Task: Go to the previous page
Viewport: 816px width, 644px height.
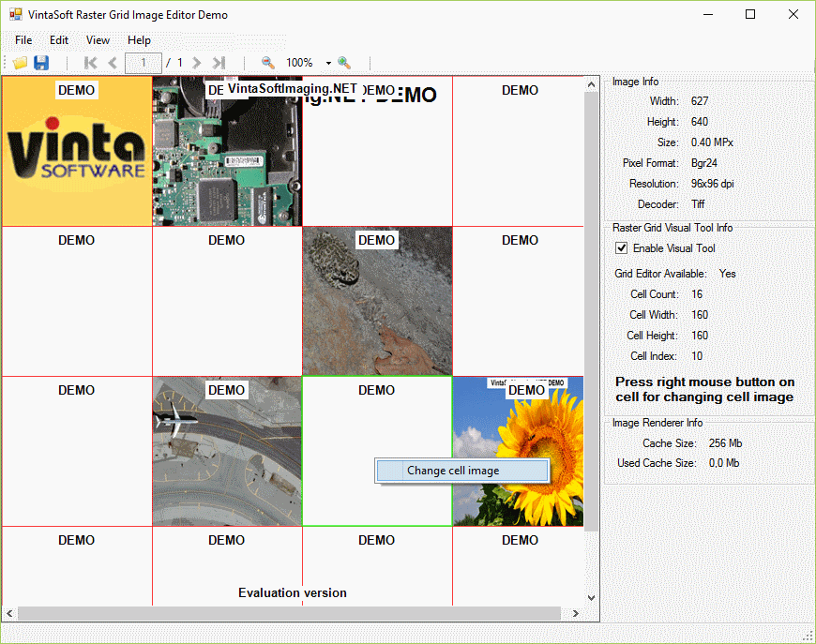Action: click(x=113, y=63)
